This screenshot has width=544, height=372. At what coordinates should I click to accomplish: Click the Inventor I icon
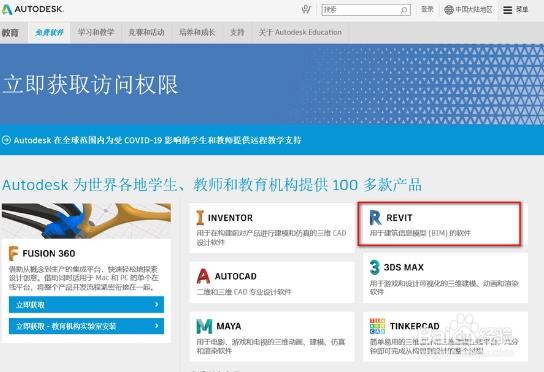(x=200, y=218)
